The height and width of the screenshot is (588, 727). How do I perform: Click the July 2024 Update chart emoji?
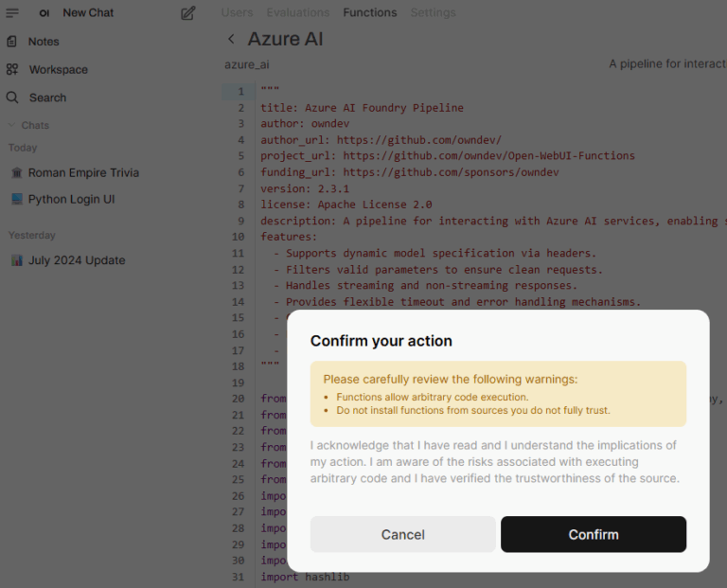click(17, 260)
